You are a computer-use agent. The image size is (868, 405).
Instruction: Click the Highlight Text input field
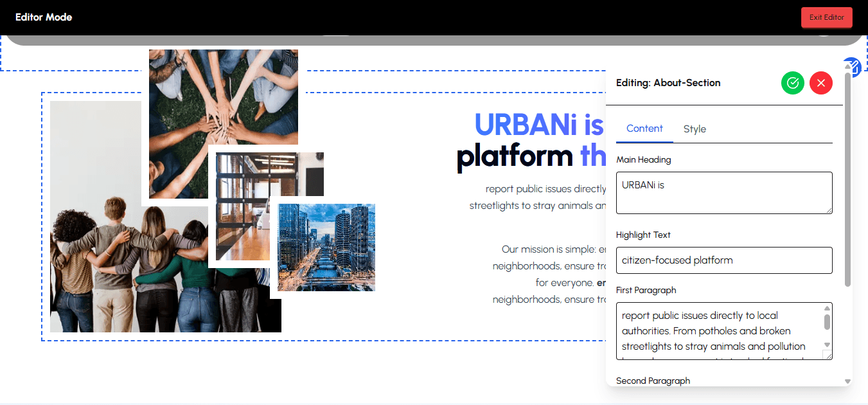pos(724,260)
